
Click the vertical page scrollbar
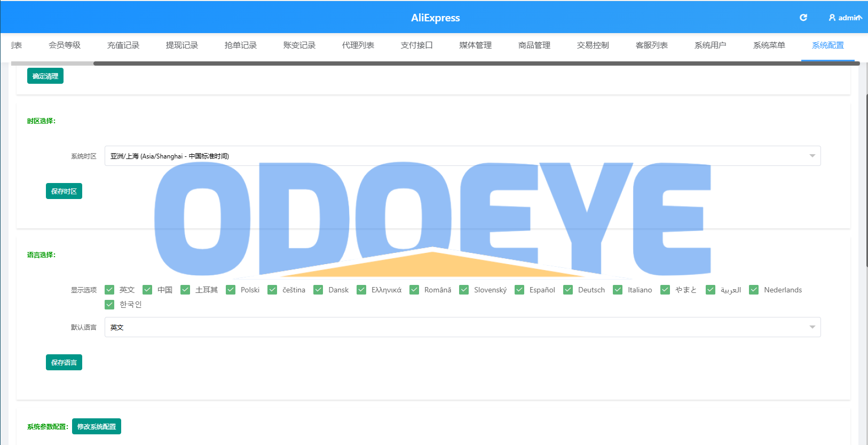coord(866,180)
